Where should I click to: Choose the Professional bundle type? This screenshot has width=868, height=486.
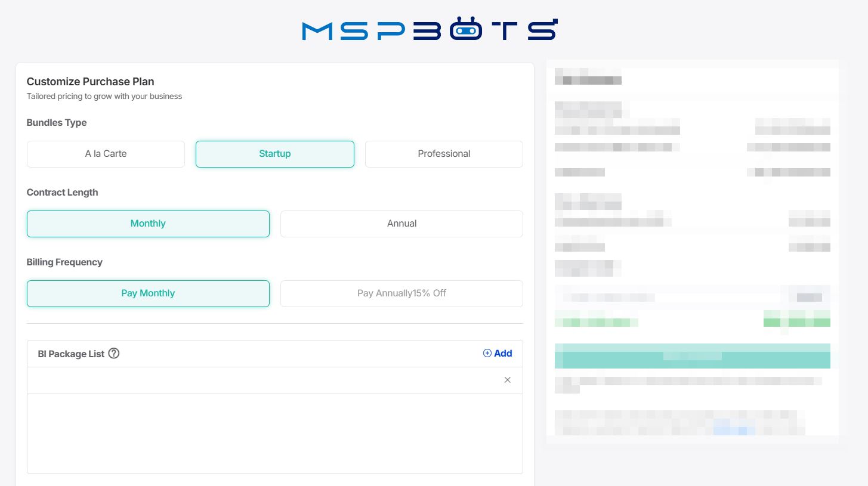point(444,154)
